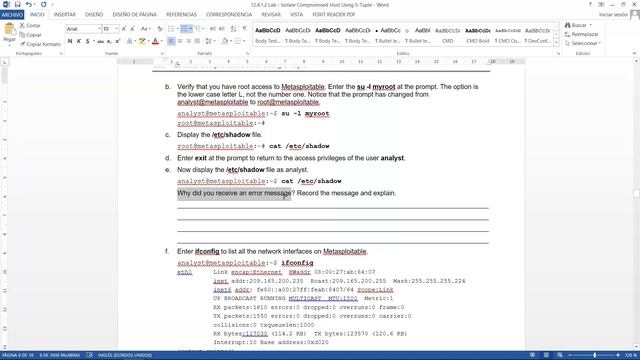Undo the last action
Screen dimensions: 640x360
click(29, 4)
